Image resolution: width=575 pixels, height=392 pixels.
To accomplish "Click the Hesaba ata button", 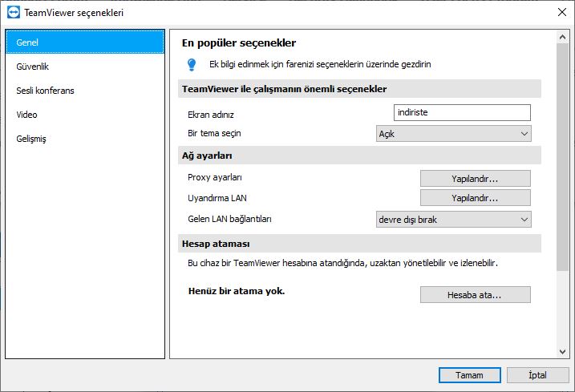I will click(x=476, y=295).
